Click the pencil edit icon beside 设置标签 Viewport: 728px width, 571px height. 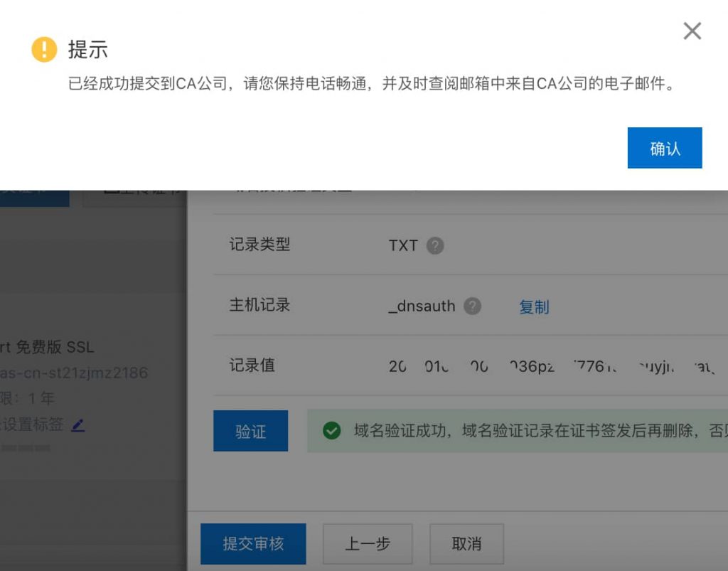tap(78, 425)
